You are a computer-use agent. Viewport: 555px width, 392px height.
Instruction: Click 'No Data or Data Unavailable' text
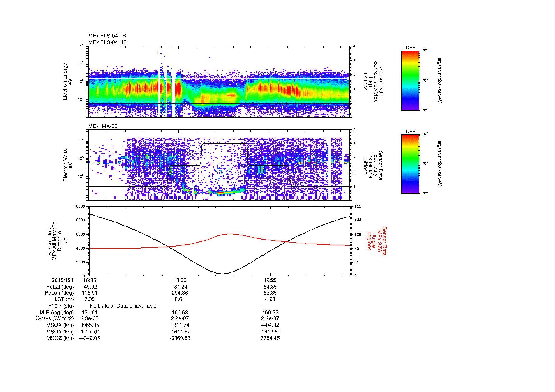(x=123, y=306)
